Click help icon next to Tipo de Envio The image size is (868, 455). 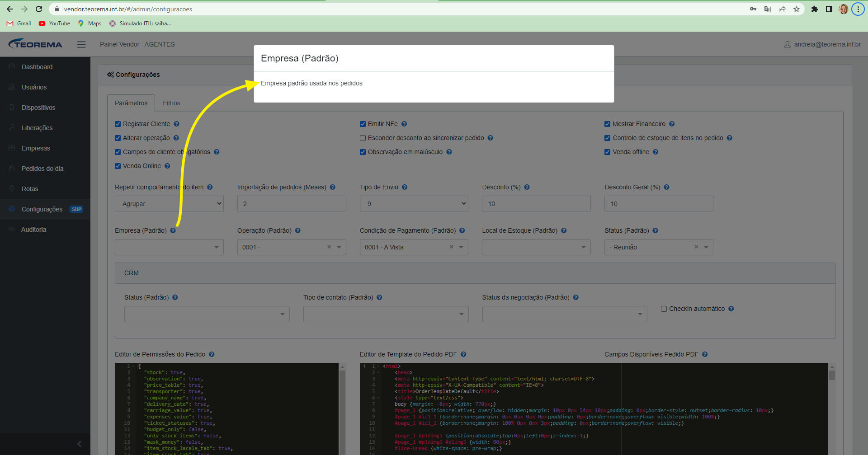click(405, 187)
